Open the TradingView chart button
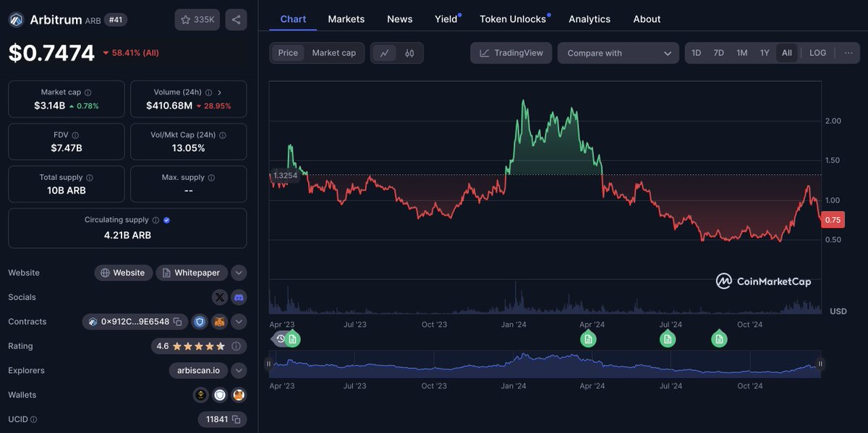The width and height of the screenshot is (868, 433). click(x=511, y=53)
